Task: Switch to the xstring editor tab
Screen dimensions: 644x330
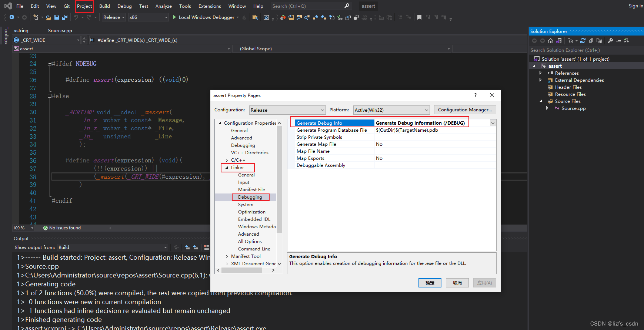Action: tap(21, 31)
